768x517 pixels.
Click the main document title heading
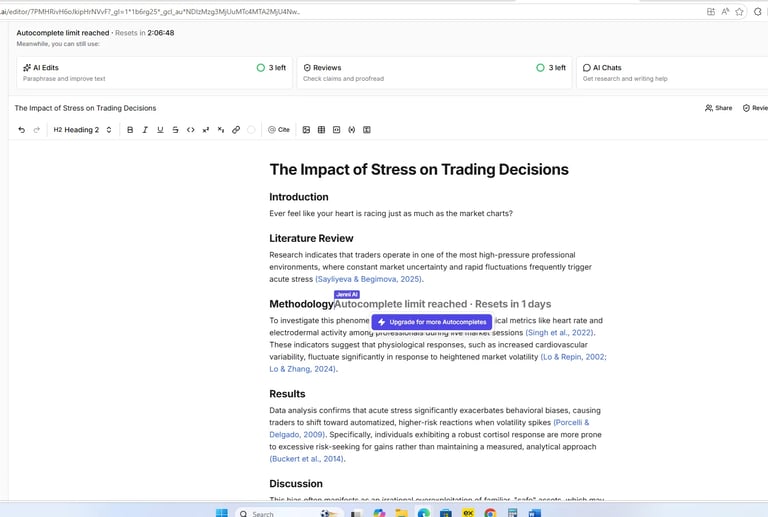point(419,169)
